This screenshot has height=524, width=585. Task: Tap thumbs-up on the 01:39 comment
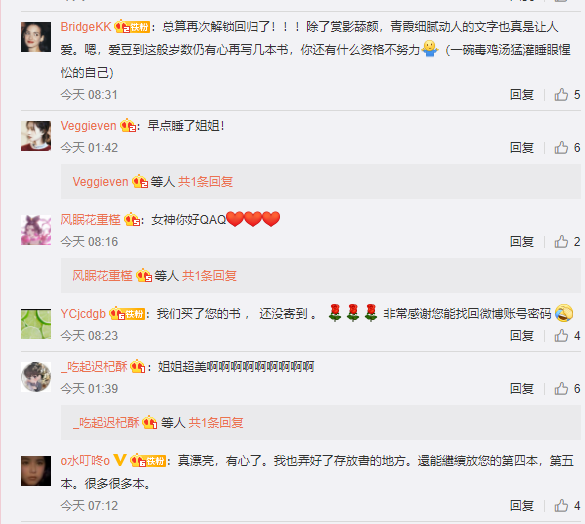click(561, 389)
